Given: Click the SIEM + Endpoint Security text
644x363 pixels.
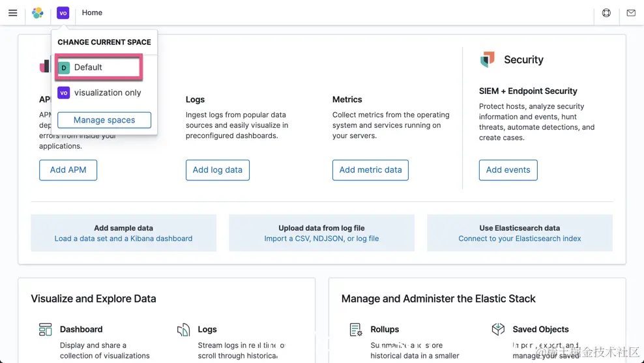Looking at the screenshot, I should (x=528, y=91).
